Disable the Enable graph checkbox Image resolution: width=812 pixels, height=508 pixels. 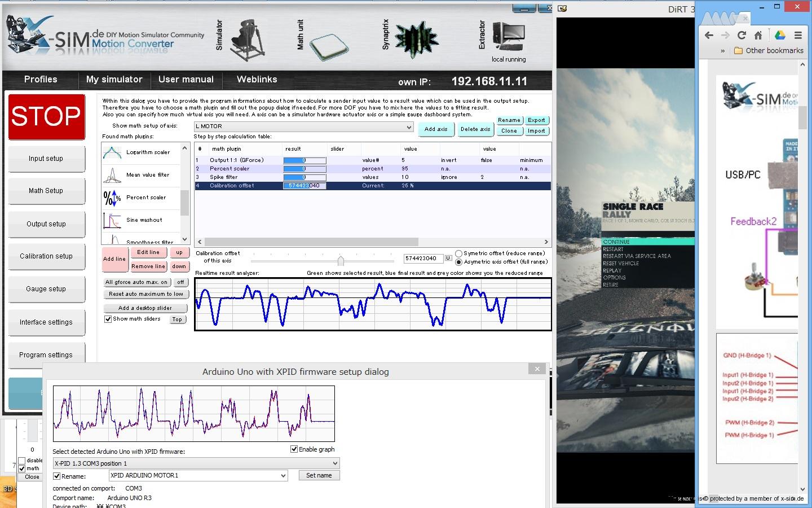(x=294, y=449)
